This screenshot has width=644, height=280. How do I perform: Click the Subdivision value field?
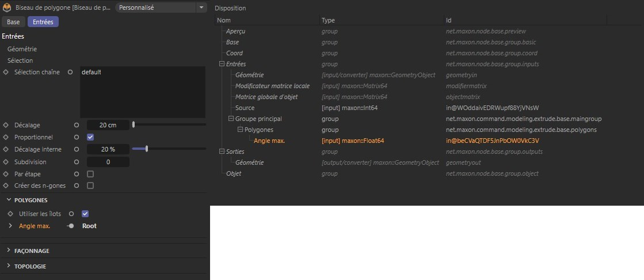tap(108, 162)
